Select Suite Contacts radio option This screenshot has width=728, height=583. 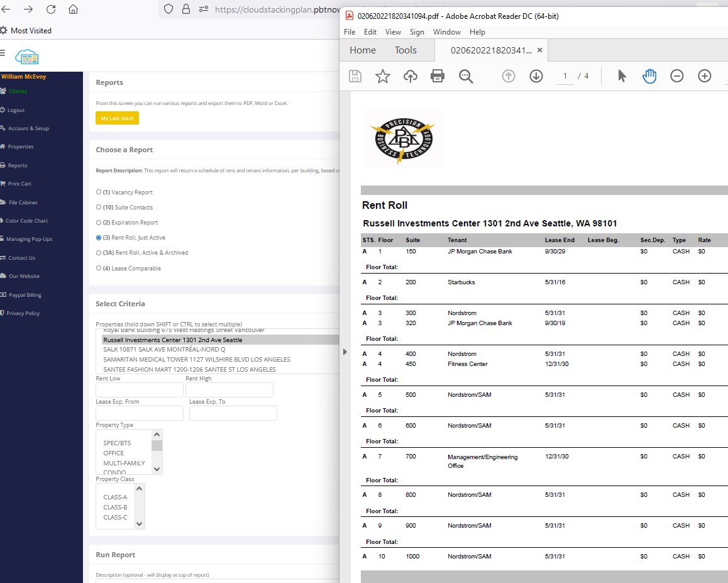[99, 207]
